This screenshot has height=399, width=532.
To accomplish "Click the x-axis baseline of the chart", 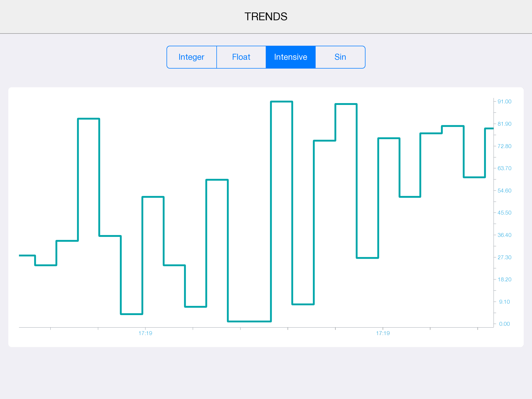I will (260, 327).
